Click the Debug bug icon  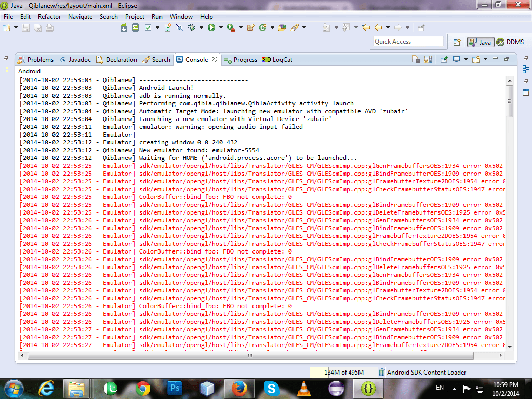click(192, 28)
